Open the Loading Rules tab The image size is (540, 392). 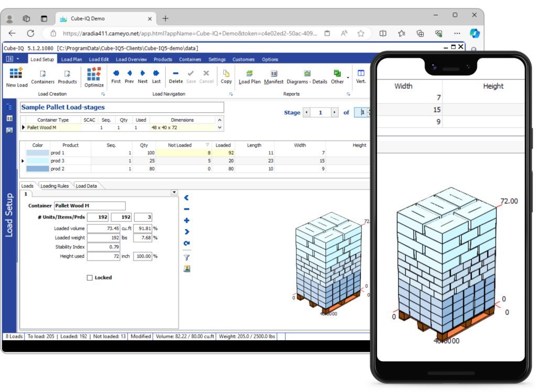coord(55,186)
